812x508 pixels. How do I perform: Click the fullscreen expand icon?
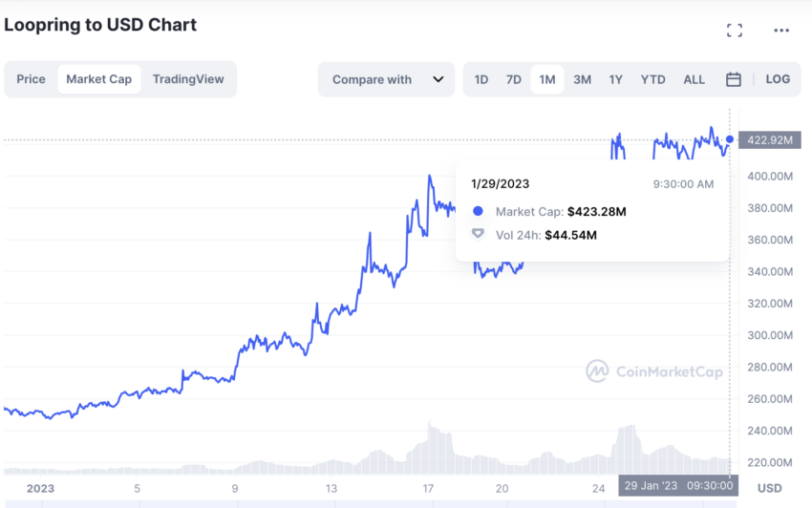tap(735, 31)
